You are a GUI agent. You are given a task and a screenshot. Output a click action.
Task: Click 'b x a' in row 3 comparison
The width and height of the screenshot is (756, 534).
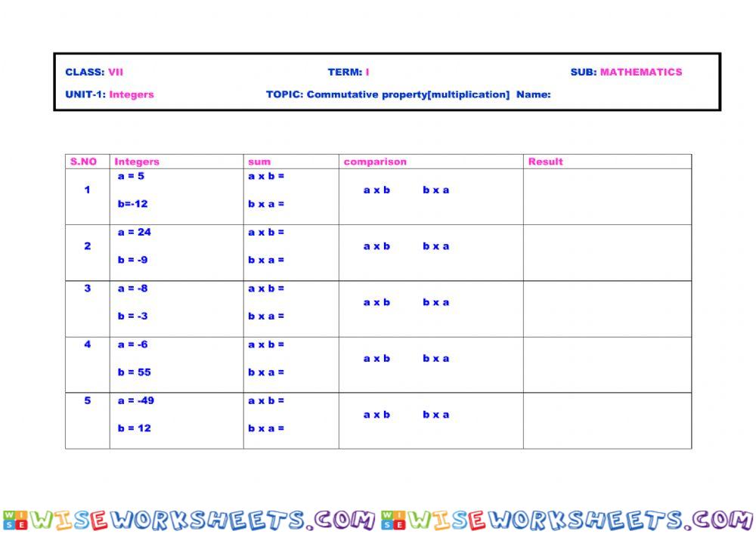coord(436,302)
